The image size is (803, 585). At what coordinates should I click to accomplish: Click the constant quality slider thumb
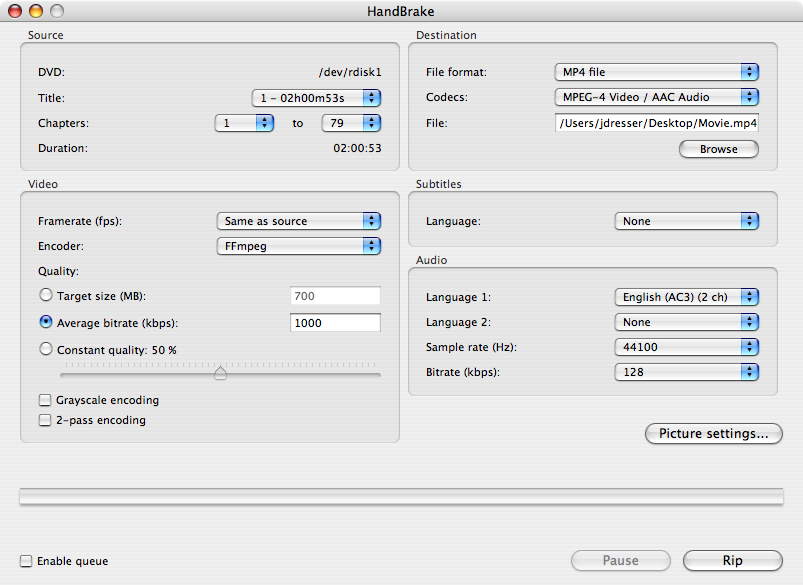click(x=220, y=374)
